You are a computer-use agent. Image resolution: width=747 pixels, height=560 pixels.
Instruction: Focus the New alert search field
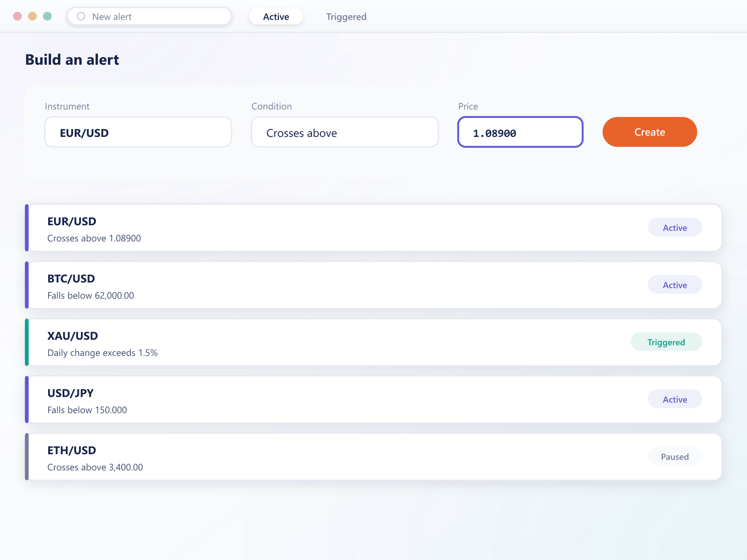[149, 16]
